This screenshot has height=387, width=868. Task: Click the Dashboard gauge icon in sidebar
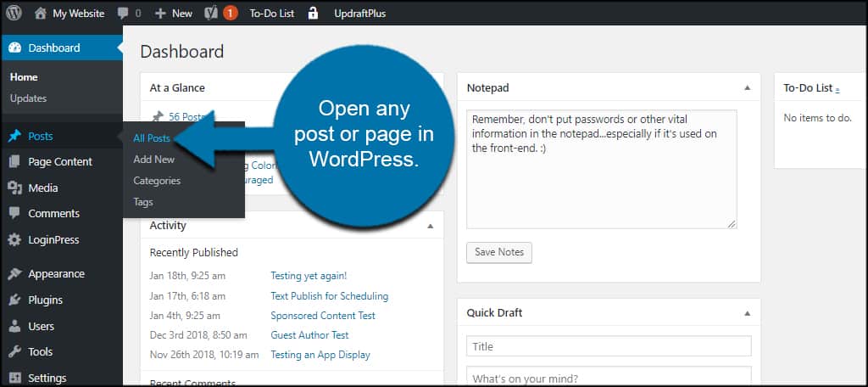(x=15, y=48)
